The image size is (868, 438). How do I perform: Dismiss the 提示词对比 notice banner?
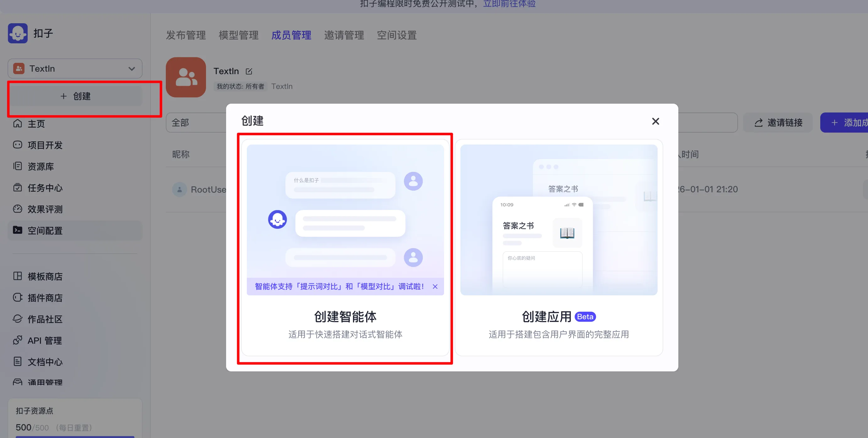[435, 287]
